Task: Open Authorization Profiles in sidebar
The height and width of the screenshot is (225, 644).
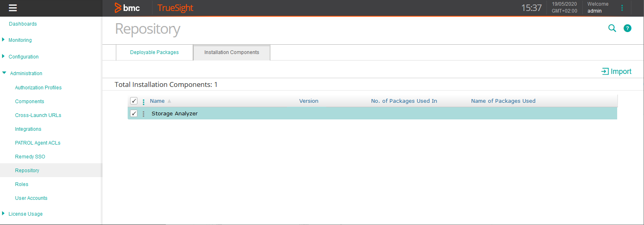Action: [x=38, y=88]
